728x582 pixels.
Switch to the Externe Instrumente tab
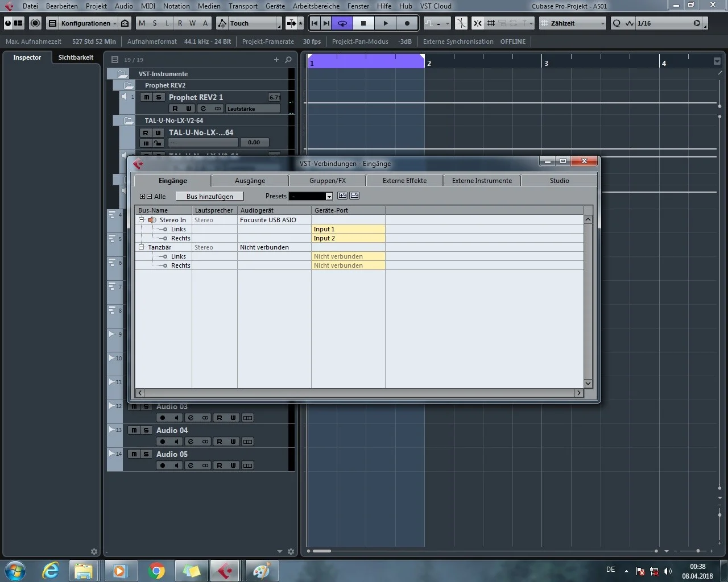coord(482,181)
